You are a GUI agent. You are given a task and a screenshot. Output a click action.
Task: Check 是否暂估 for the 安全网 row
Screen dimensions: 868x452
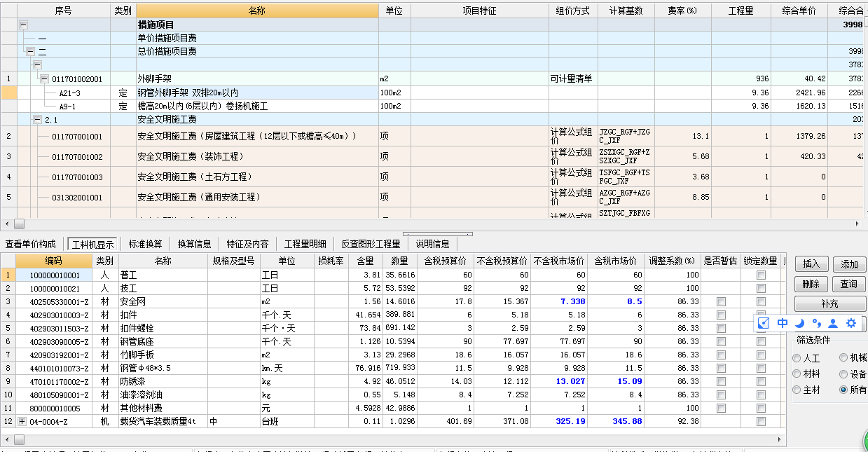point(721,301)
